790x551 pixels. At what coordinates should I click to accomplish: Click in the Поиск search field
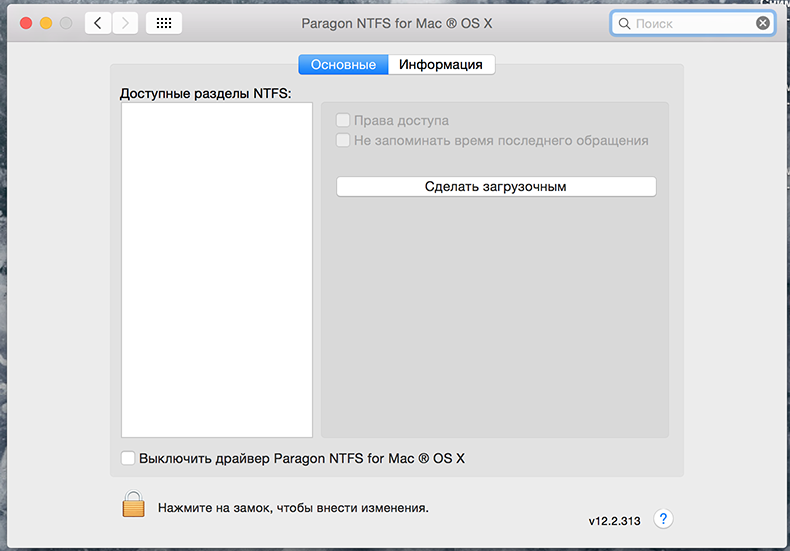click(693, 24)
